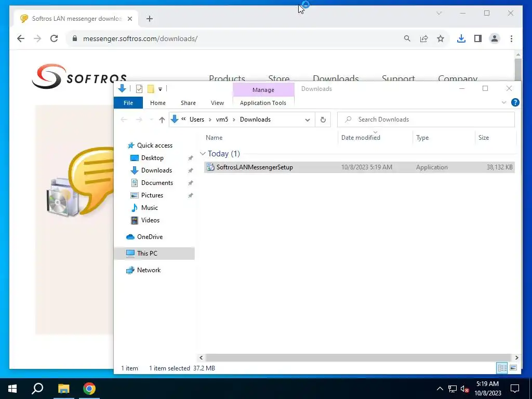Toggle Chrome side panel icon
Viewport: 532px width, 399px height.
478,38
